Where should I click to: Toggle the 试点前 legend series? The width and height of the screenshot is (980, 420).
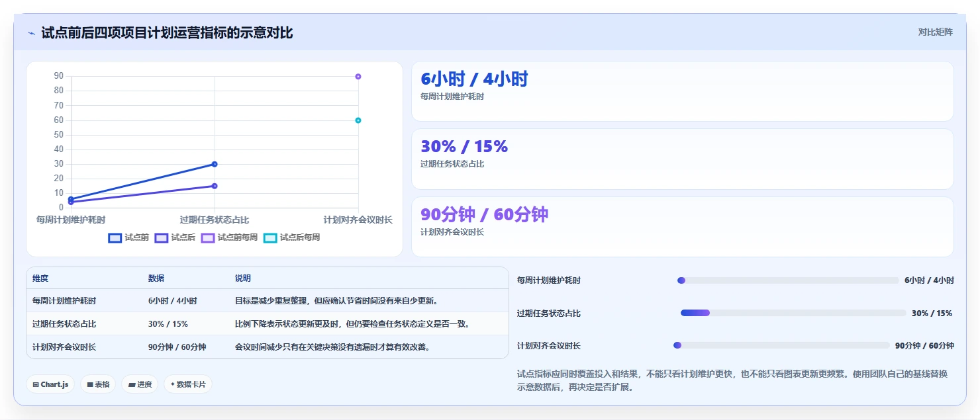click(128, 237)
